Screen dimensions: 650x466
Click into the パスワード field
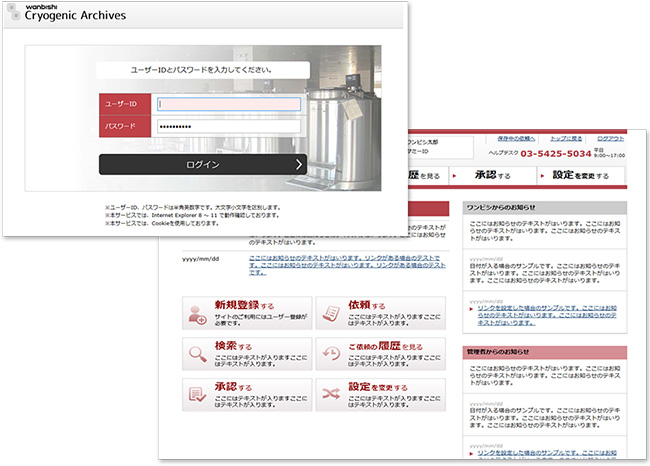pyautogui.click(x=229, y=128)
